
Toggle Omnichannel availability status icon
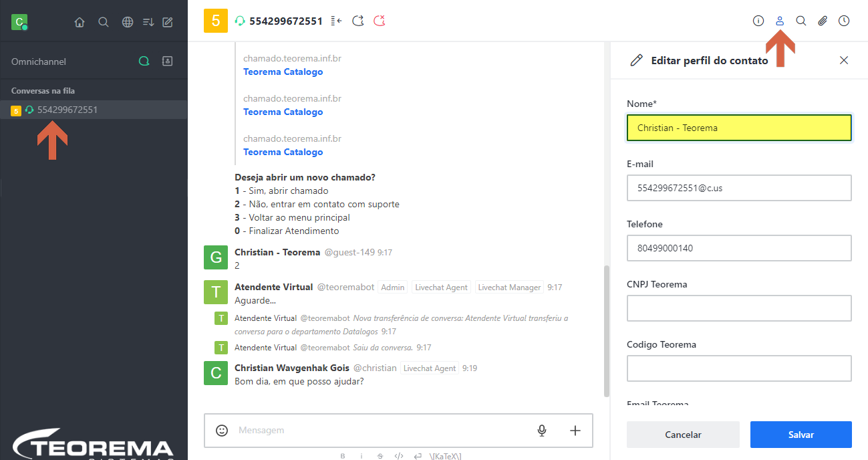click(144, 61)
